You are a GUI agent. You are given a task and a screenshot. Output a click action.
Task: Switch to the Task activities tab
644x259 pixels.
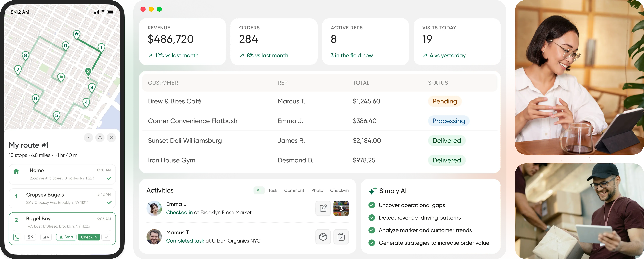273,190
